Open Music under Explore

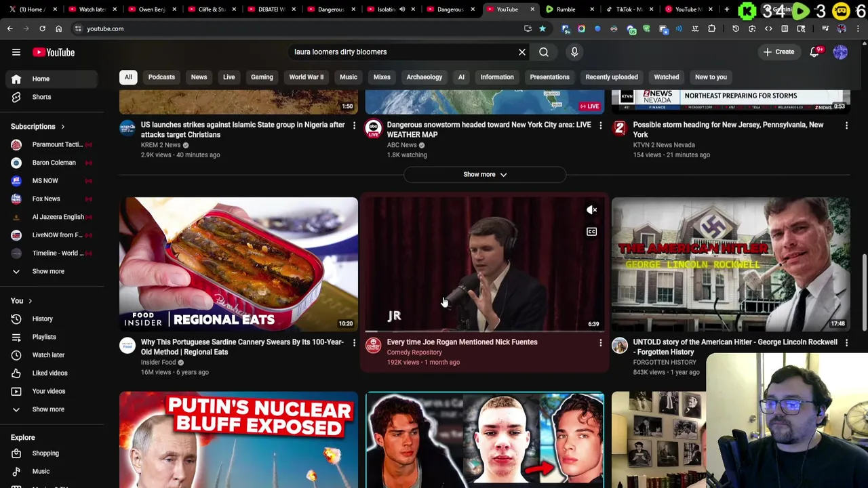[52, 471]
